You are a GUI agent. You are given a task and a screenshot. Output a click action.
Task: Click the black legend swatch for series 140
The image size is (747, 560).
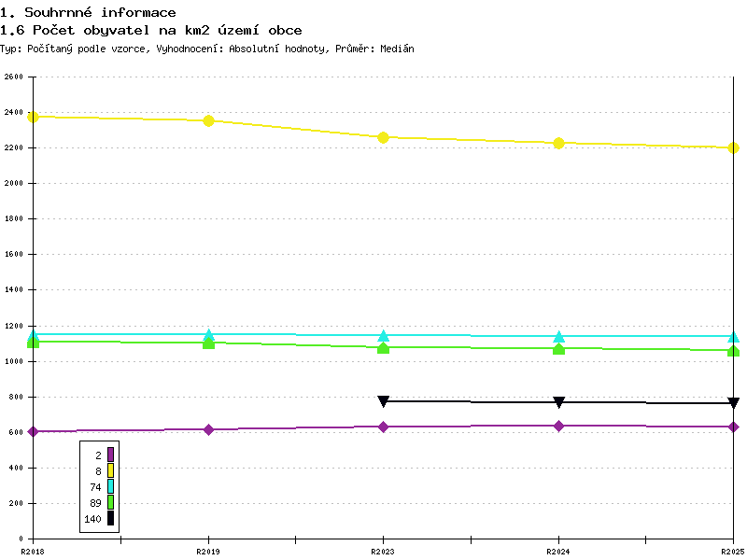(110, 518)
